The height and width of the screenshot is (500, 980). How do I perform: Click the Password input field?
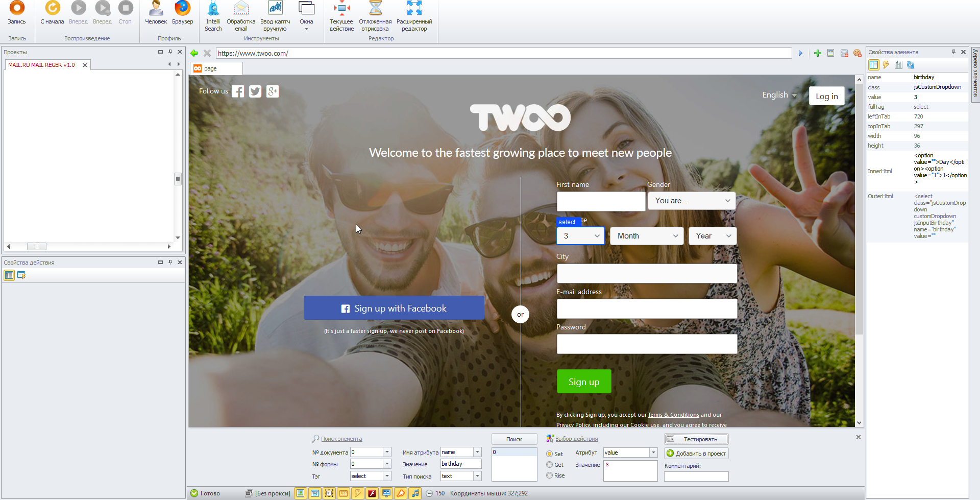click(x=647, y=344)
